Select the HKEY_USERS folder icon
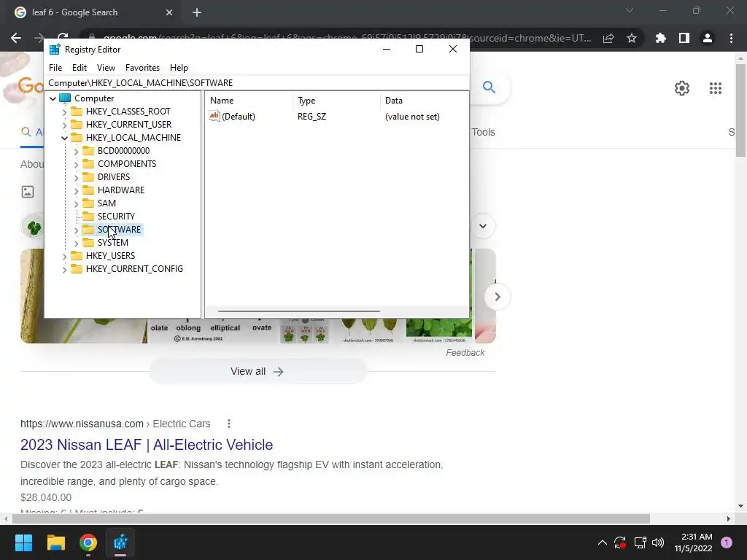747x560 pixels. pyautogui.click(x=76, y=255)
